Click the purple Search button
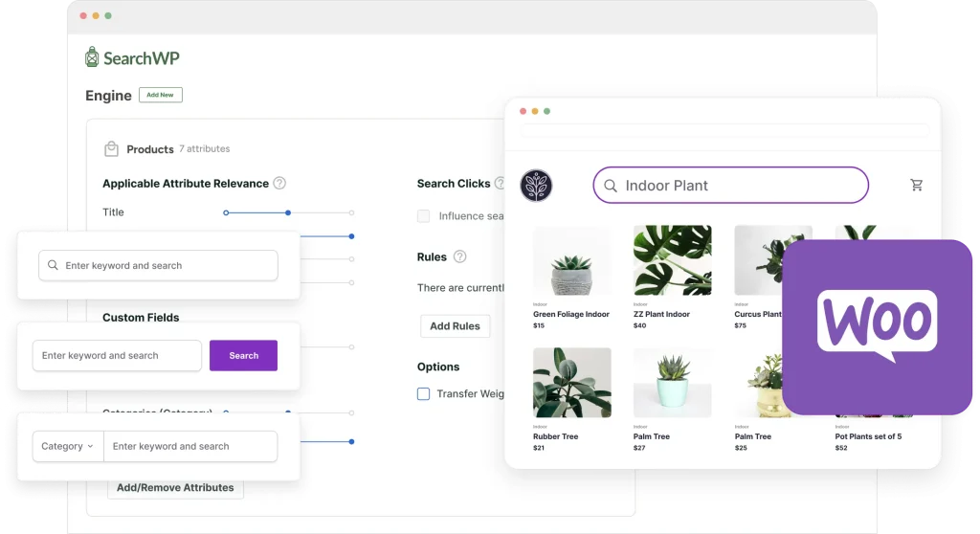Screen dimensions: 980x534 pos(243,355)
